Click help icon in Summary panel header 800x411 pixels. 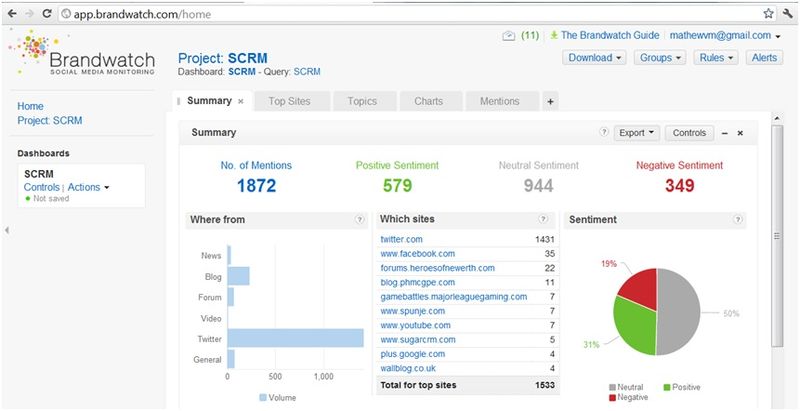[604, 133]
